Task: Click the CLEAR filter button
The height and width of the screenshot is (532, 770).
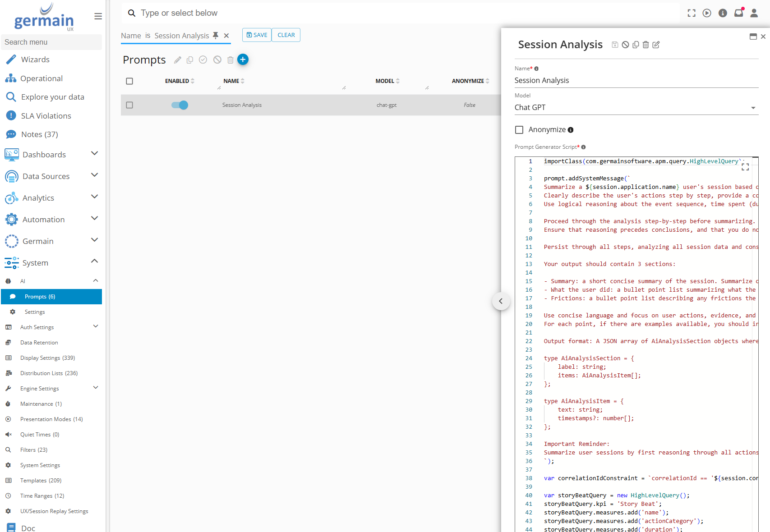Action: click(286, 35)
